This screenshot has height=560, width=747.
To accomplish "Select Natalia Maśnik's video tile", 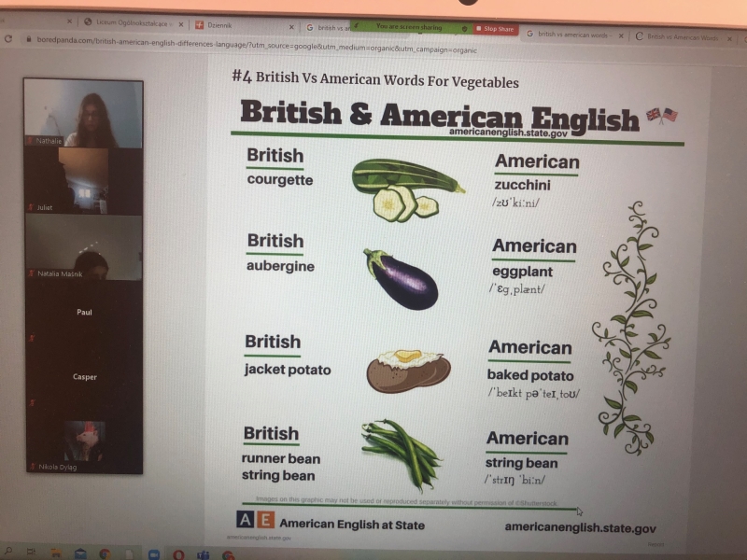I will pyautogui.click(x=84, y=246).
